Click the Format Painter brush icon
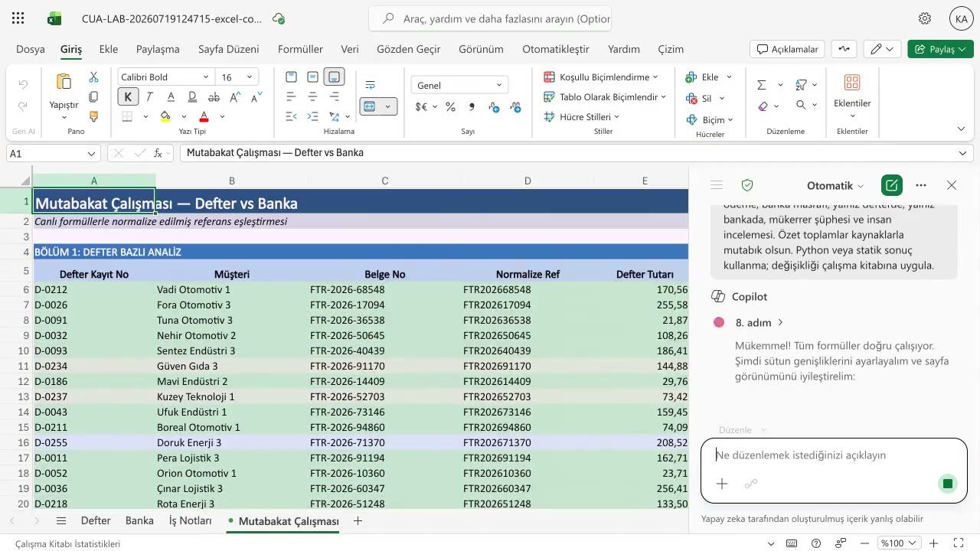Image resolution: width=980 pixels, height=551 pixels. click(93, 117)
